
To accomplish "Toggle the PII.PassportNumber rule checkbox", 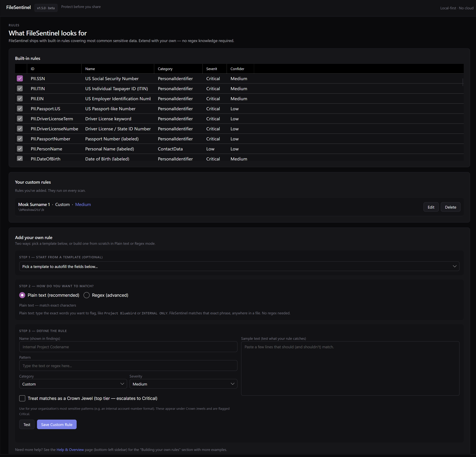I will 20,139.
